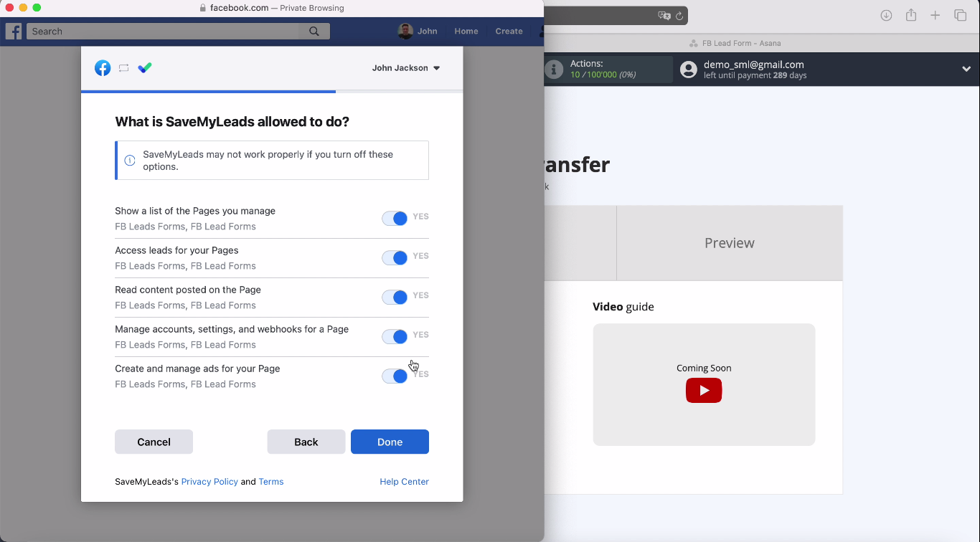Toggle Create and manage ads permission

pos(395,376)
